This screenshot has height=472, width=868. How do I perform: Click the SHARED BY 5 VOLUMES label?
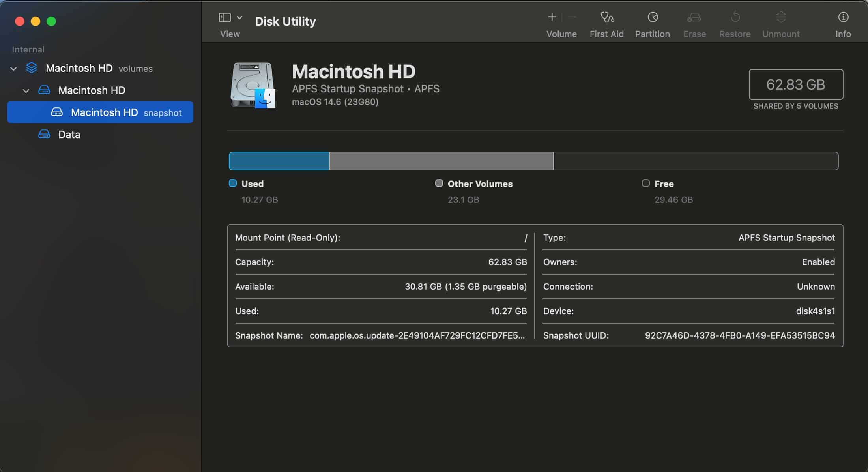pyautogui.click(x=796, y=106)
